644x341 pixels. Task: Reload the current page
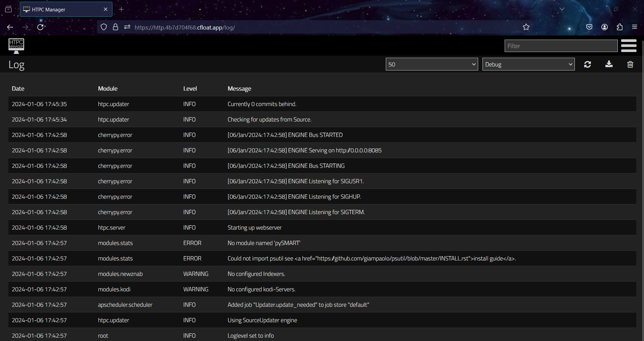(40, 27)
